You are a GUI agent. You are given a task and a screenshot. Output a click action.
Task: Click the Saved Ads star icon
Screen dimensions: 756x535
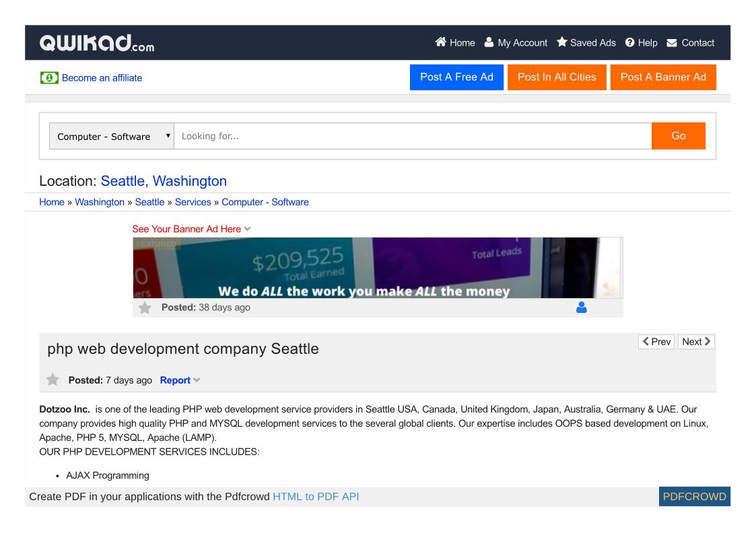562,42
